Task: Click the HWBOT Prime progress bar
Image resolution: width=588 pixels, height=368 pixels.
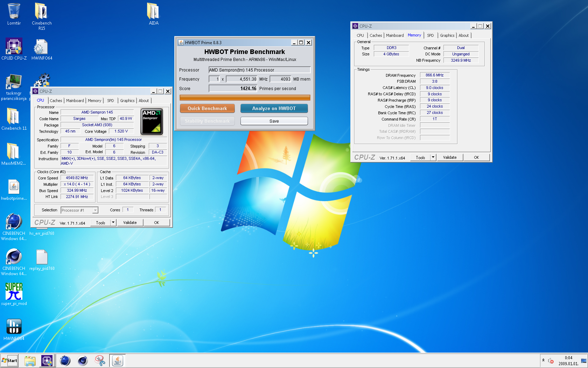Action: click(x=245, y=97)
